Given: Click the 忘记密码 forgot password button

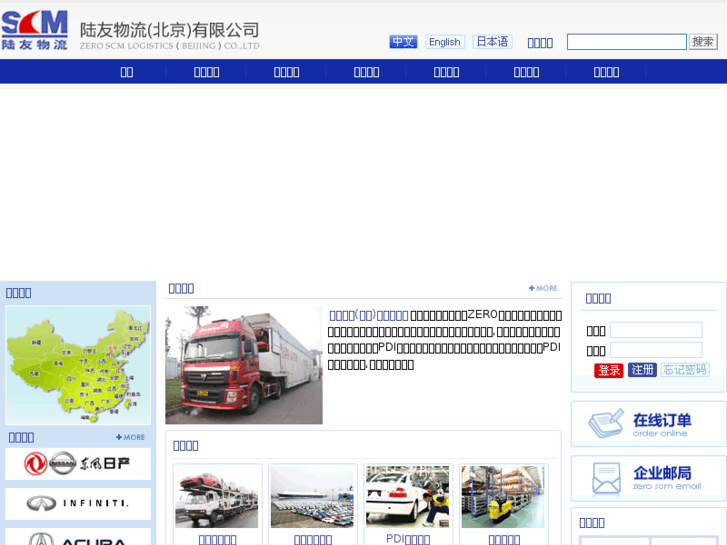Looking at the screenshot, I should (x=685, y=370).
